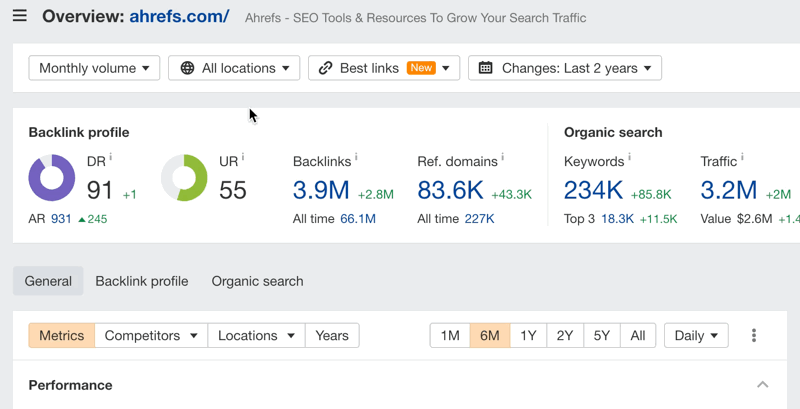Open the Competitors dropdown
800x409 pixels.
point(151,336)
